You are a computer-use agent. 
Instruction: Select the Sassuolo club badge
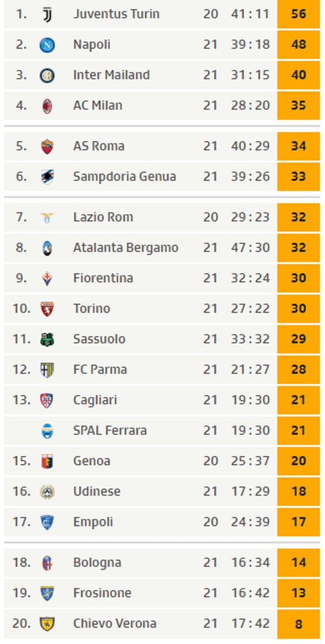pyautogui.click(x=47, y=339)
